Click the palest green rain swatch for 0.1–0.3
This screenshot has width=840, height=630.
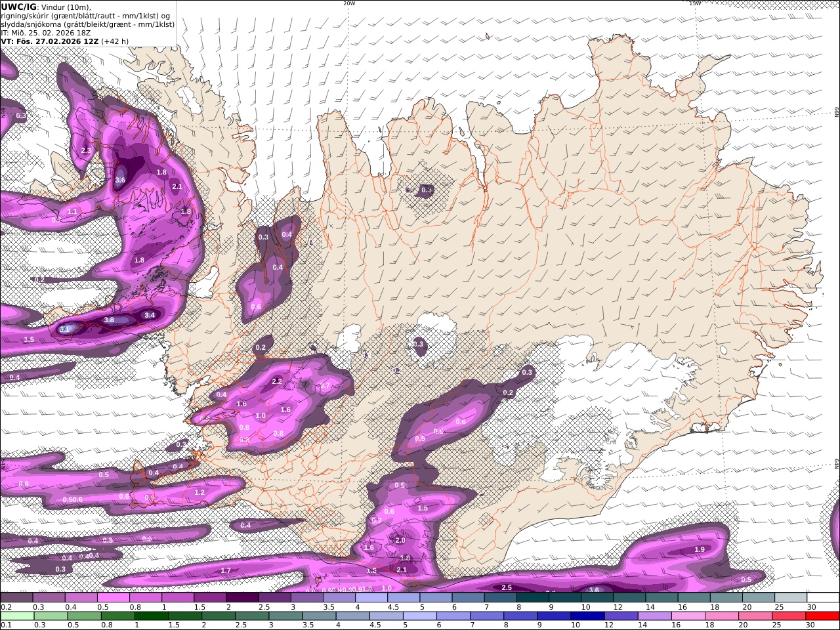(18, 616)
